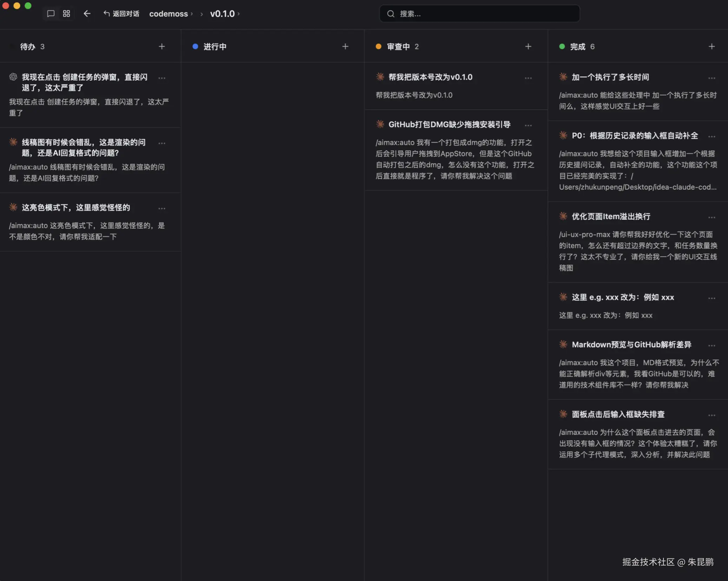Click the back arrow icon
Viewport: 728px width, 581px height.
click(x=87, y=14)
